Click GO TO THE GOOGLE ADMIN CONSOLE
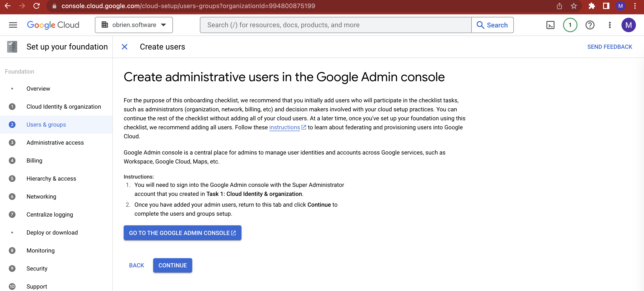Viewport: 644px width, 291px height. (182, 233)
